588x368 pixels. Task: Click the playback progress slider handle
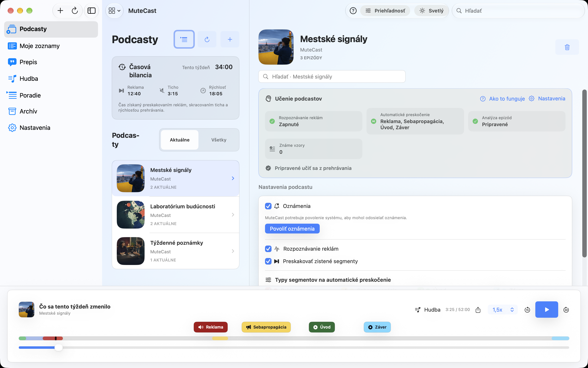[58, 348]
